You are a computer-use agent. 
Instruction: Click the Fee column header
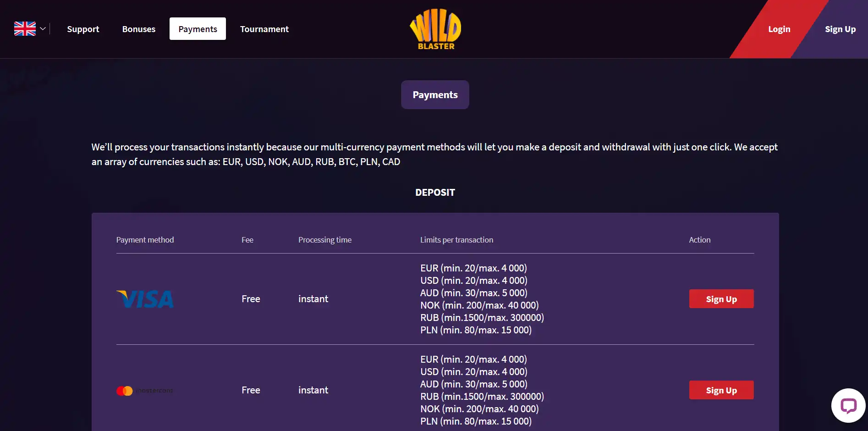coord(247,240)
